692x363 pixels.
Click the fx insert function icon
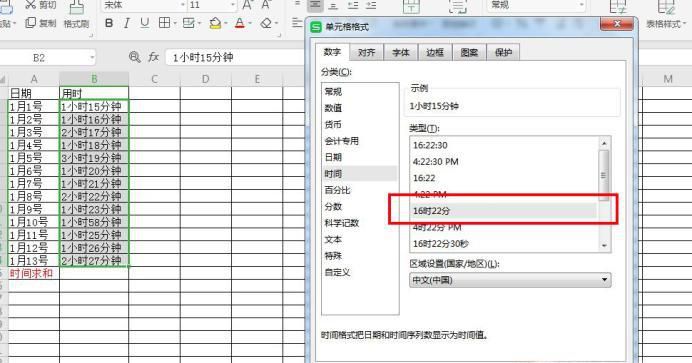click(153, 57)
